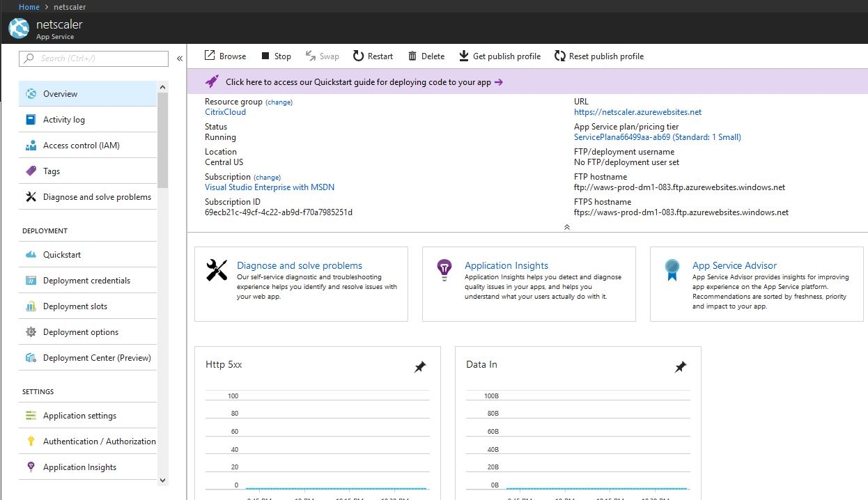Click the FTP hostname value
Screen dimensions: 868x500
[x=679, y=187]
